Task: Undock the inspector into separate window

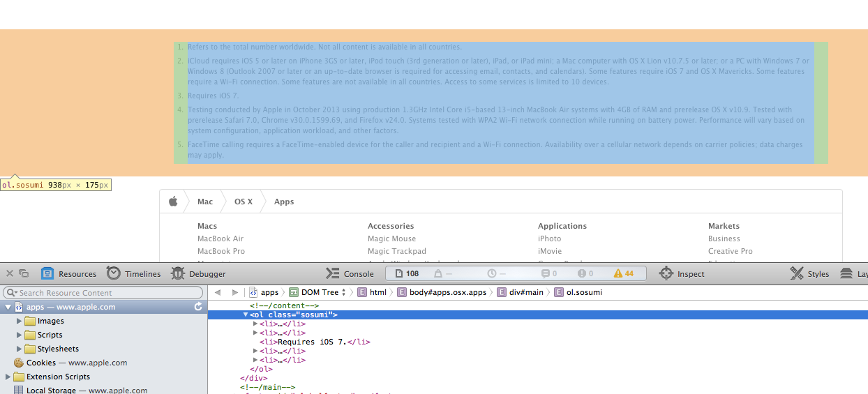Action: point(24,273)
